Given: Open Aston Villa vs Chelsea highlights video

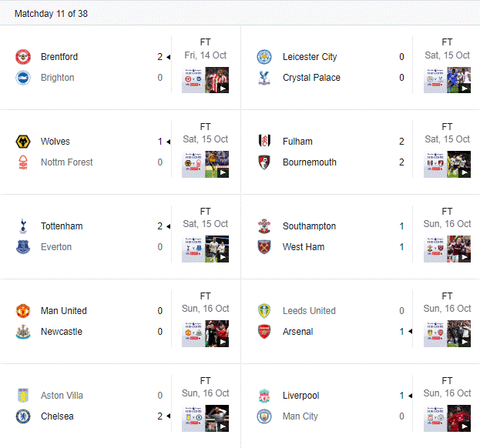Looking at the screenshot, I should 205,419.
